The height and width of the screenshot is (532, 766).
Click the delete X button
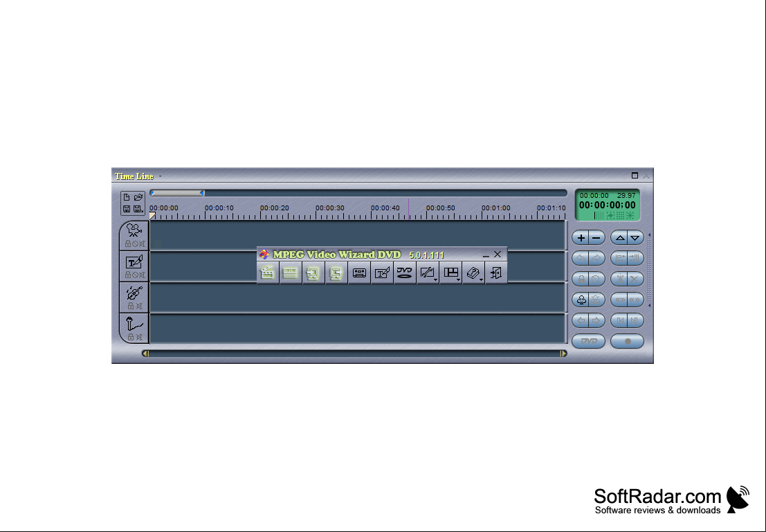(x=635, y=279)
